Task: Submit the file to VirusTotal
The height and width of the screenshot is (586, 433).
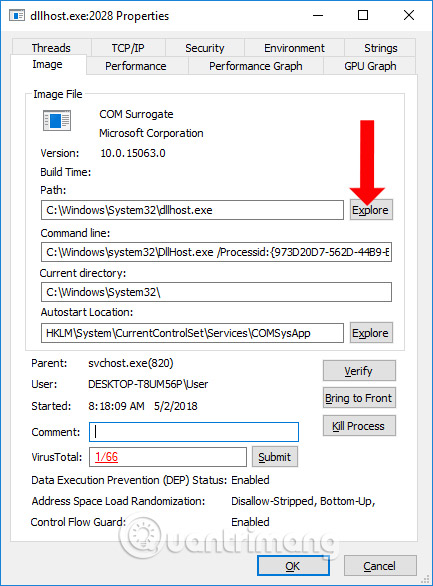Action: pyautogui.click(x=275, y=457)
